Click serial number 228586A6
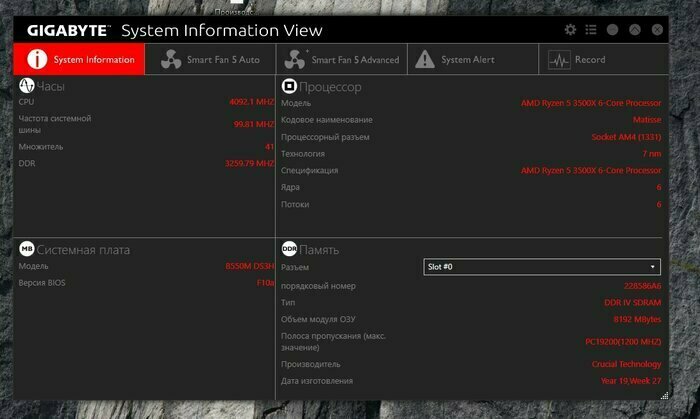Image resolution: width=700 pixels, height=419 pixels. 642,286
